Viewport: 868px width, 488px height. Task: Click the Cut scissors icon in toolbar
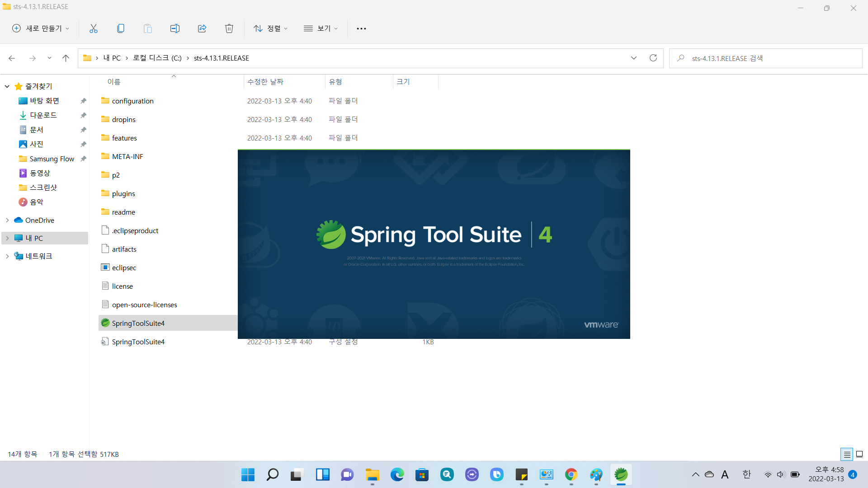[94, 28]
